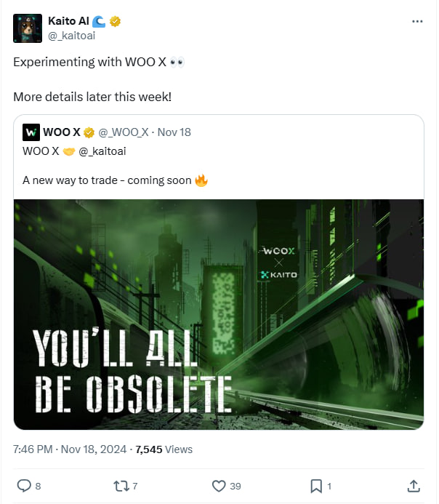Screen dimensions: 439x504
Task: Click the 7,545 Views count
Action: 164,449
